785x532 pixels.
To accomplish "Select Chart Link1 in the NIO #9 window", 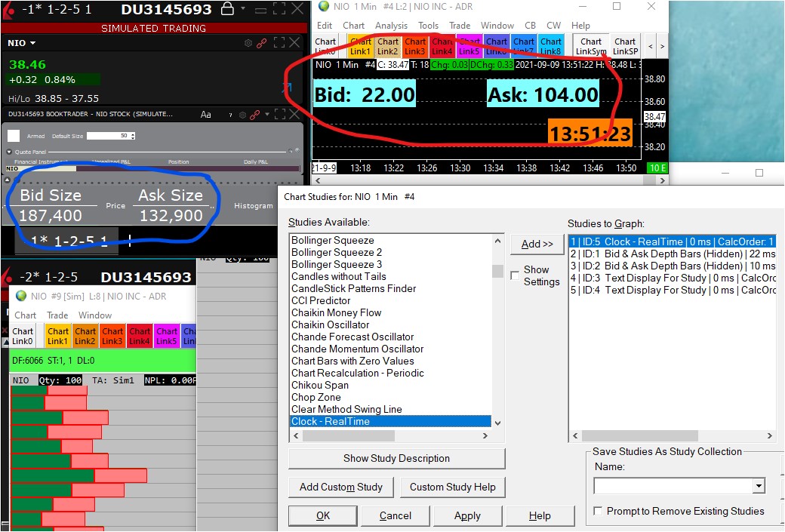I will click(x=58, y=336).
